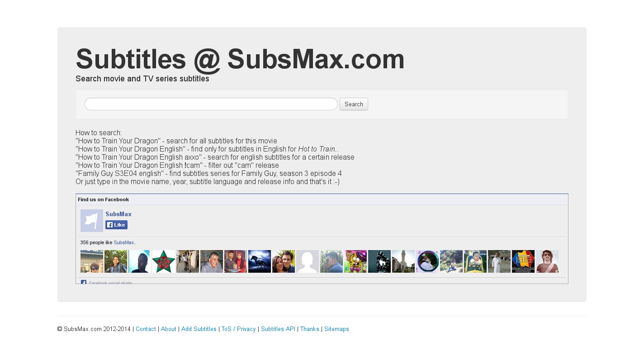Viewport: 644px width, 355px height.
Task: Open the Sitemaps footer link
Action: (336, 329)
